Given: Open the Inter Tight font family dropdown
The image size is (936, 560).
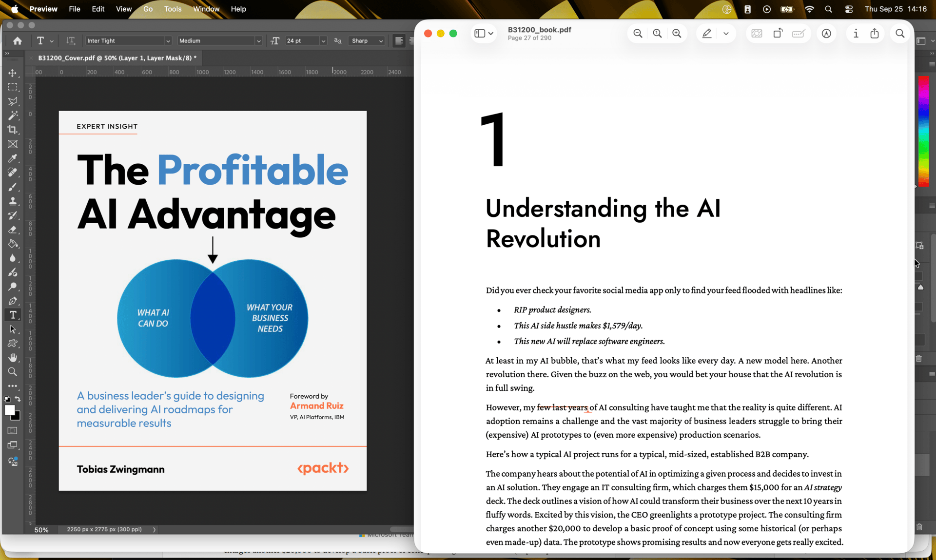Looking at the screenshot, I should [168, 41].
